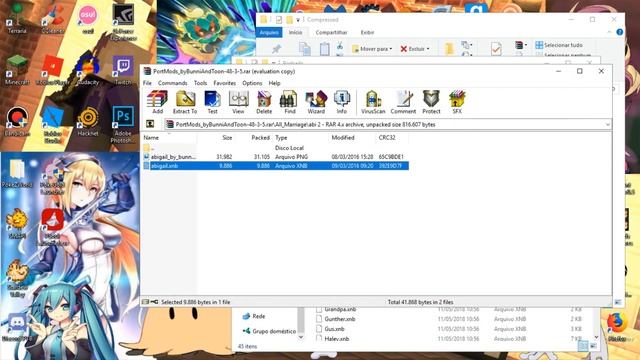
Task: Open the Comment tool
Action: [x=403, y=102]
